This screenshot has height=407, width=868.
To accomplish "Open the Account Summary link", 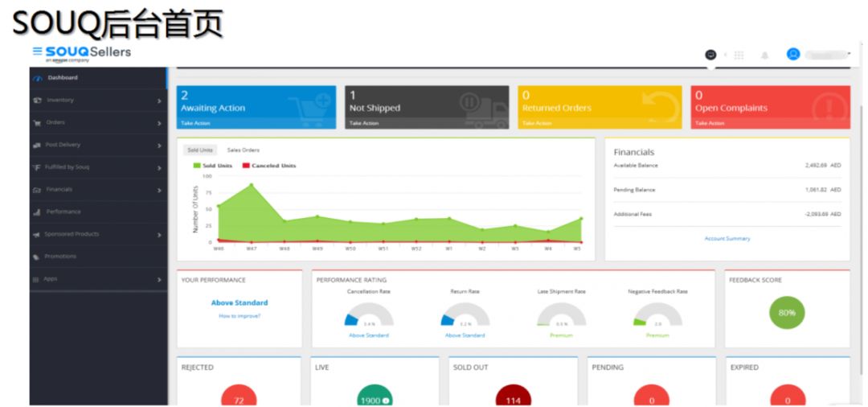I will tap(727, 239).
